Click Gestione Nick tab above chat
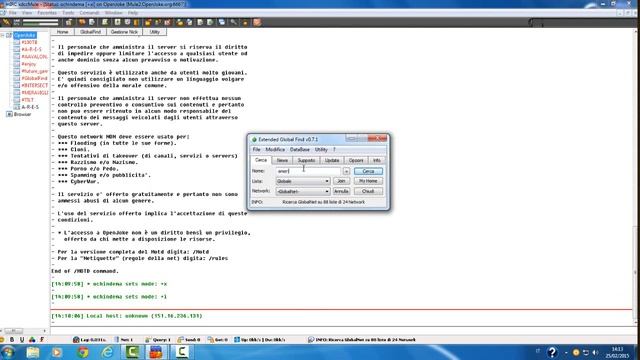The image size is (640, 360). 124,32
